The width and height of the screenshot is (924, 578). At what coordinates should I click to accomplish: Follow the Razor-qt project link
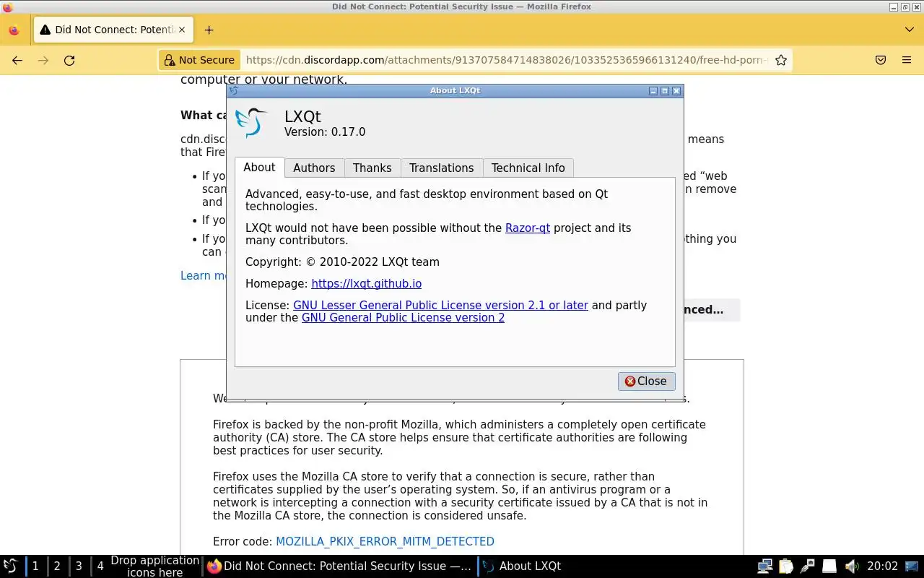[x=528, y=228]
